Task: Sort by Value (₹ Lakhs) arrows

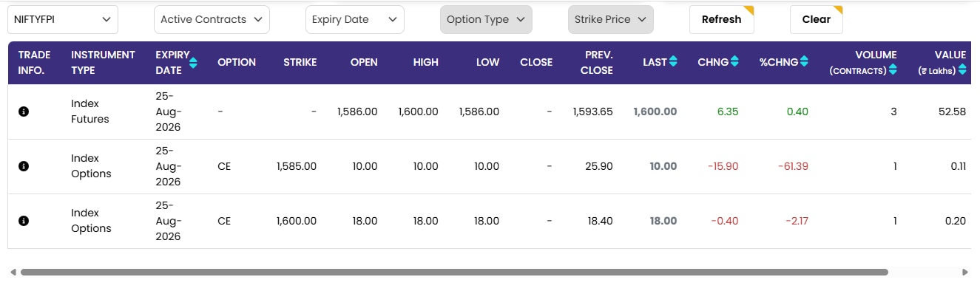Action: [962, 69]
